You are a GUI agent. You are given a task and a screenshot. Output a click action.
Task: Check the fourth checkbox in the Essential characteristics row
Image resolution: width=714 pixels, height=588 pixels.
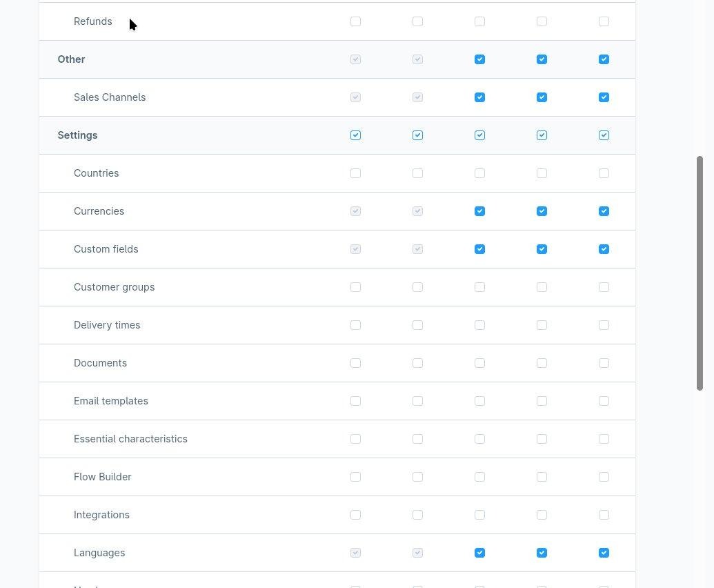click(542, 439)
